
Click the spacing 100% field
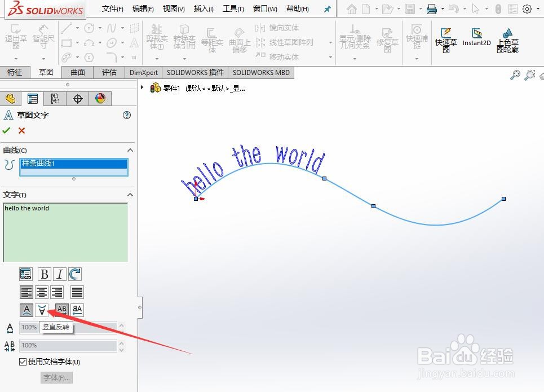click(x=68, y=346)
